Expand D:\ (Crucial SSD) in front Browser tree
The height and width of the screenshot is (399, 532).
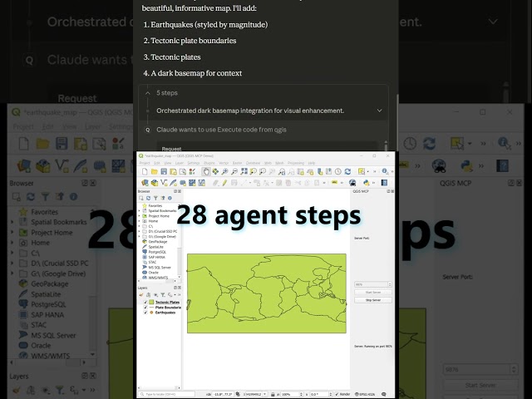coord(139,231)
